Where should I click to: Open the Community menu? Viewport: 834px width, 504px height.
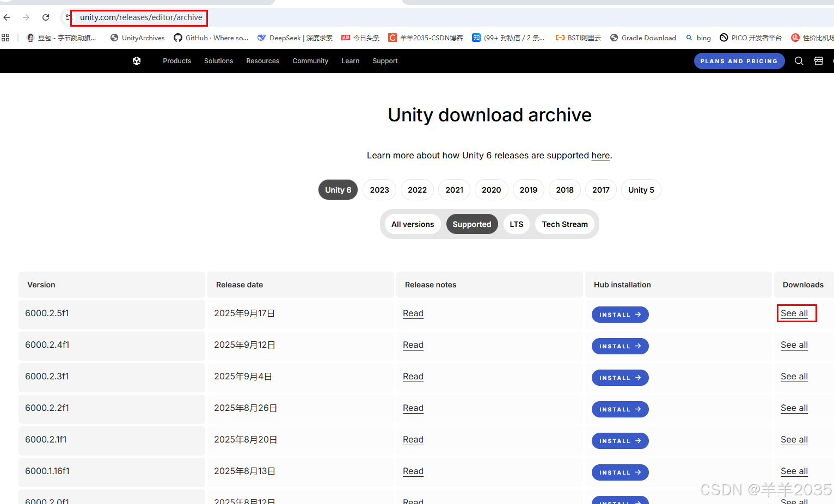point(310,61)
